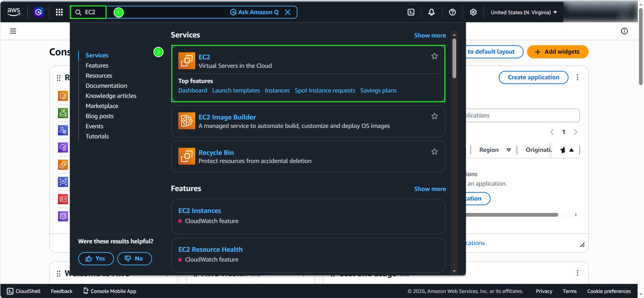The image size is (644, 298).
Task: Open the blue database scaling service icon
Action: click(63, 182)
